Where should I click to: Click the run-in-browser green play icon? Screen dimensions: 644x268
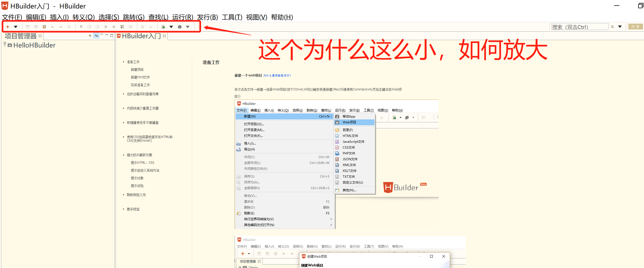point(163,27)
